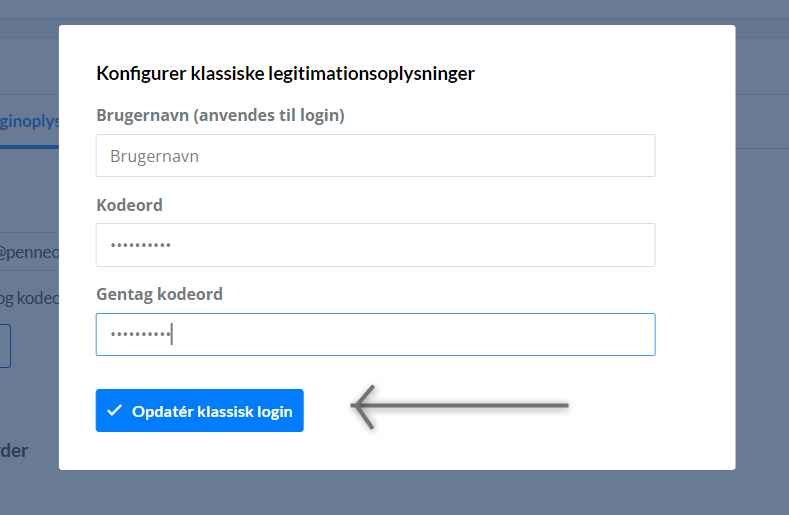
Task: Click the Opdatér klassisk login button
Action: point(200,410)
